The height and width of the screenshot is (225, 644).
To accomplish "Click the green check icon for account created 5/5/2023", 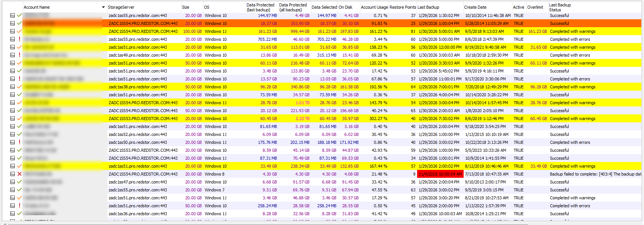I will pyautogui.click(x=19, y=150).
